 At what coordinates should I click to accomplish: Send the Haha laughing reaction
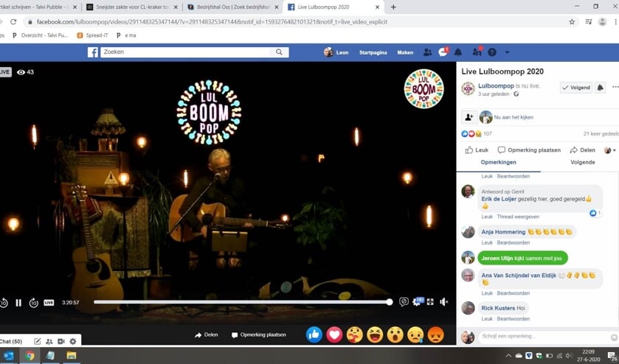pos(375,335)
